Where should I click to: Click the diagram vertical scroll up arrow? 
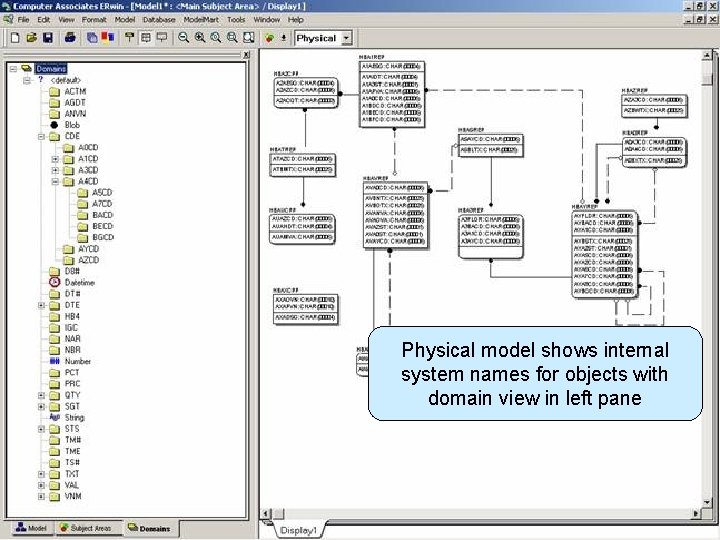pos(707,56)
